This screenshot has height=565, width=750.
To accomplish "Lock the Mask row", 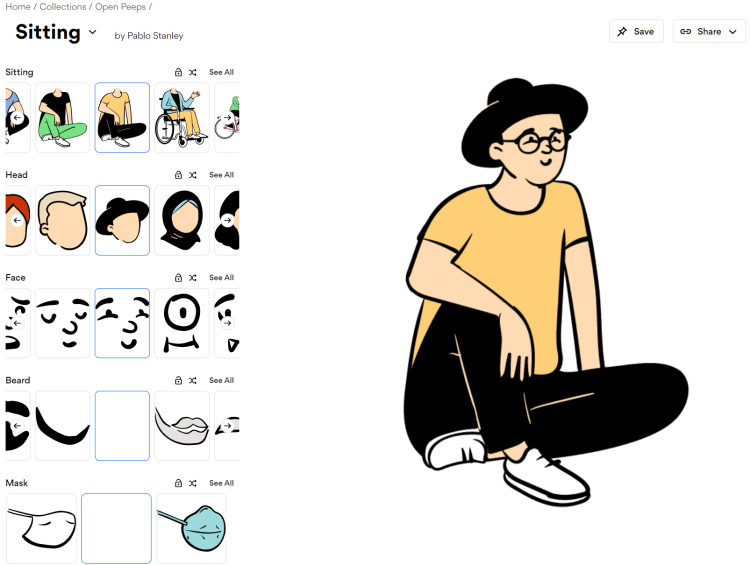I will 178,483.
